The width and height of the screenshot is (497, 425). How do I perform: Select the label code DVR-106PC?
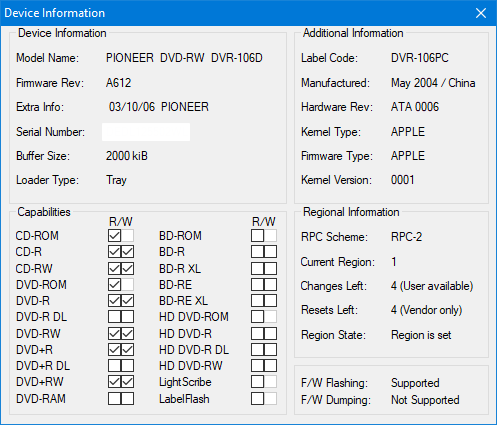tap(420, 58)
